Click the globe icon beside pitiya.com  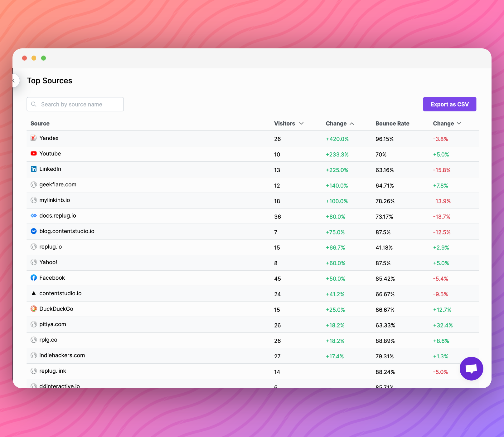(x=34, y=324)
